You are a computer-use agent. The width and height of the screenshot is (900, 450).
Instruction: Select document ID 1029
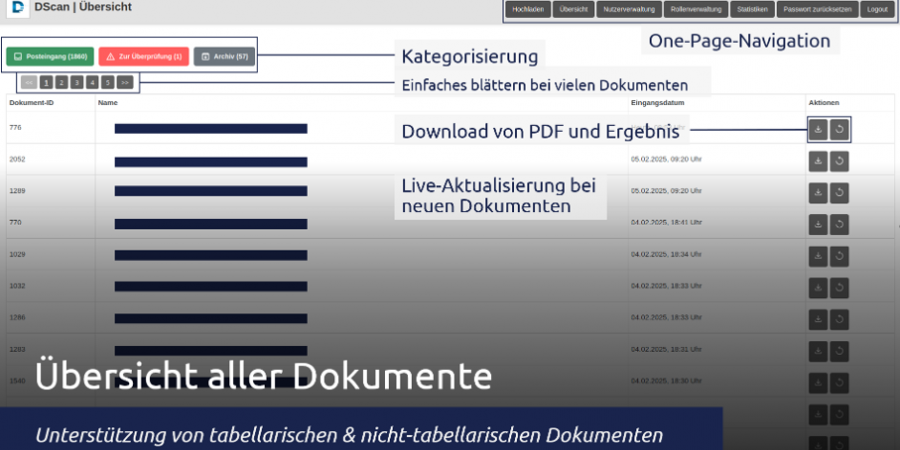[x=17, y=254]
